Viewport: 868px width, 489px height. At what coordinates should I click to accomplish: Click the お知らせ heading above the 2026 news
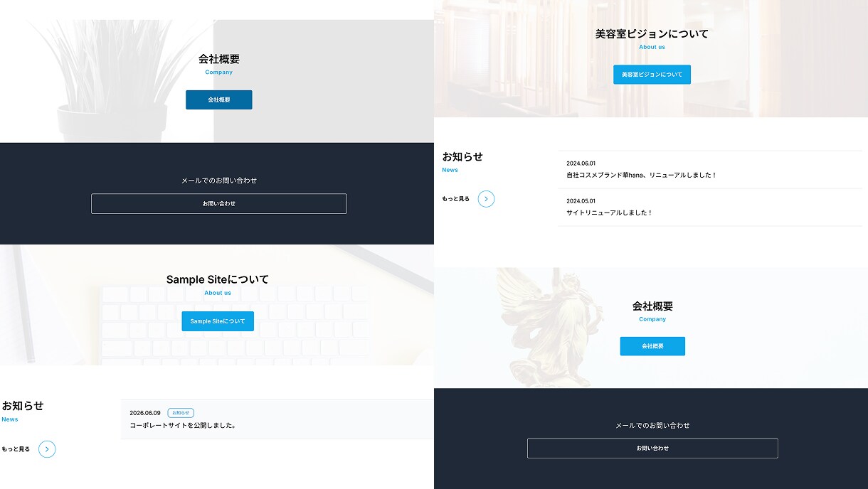pos(23,406)
